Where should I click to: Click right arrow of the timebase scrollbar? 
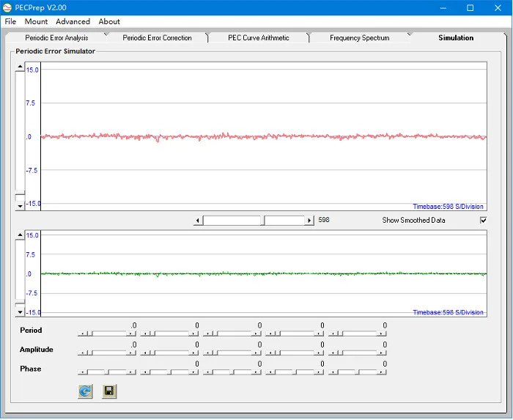[310, 221]
